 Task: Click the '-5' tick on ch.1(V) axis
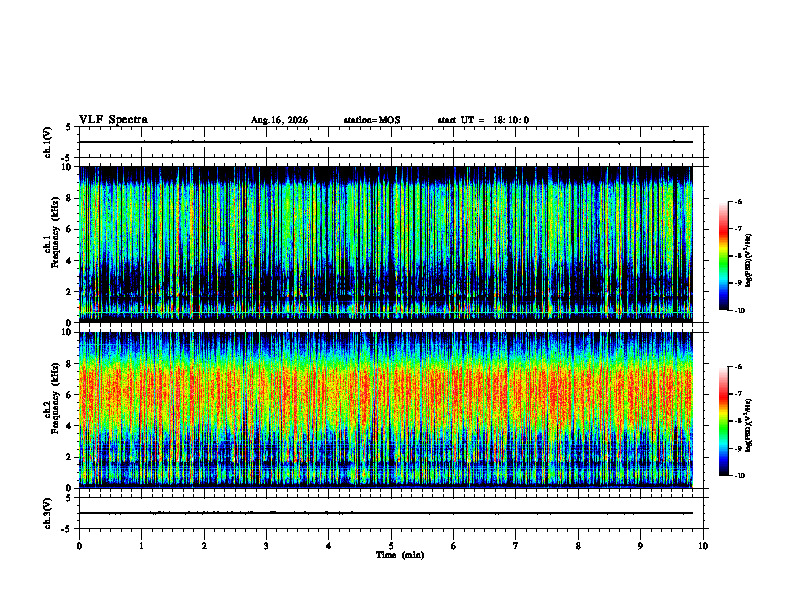pyautogui.click(x=67, y=158)
